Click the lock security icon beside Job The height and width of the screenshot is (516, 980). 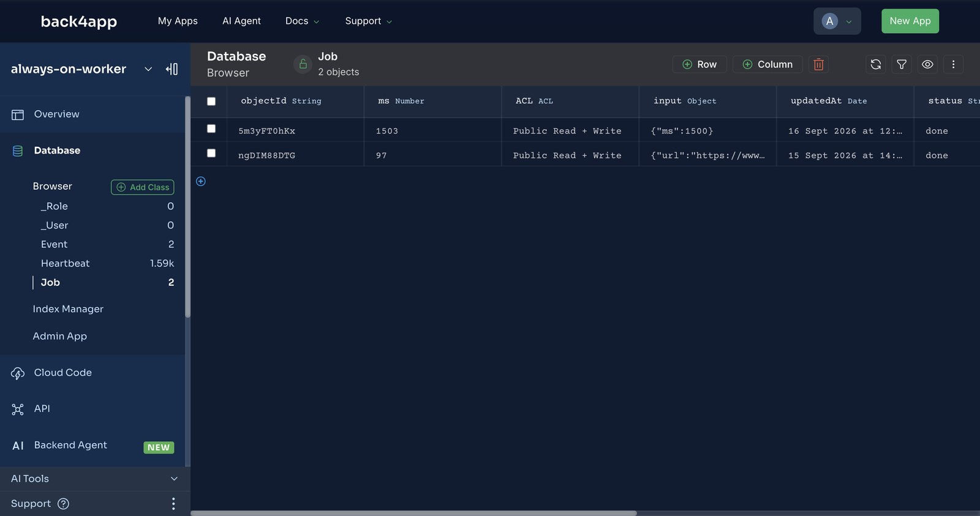click(x=303, y=64)
